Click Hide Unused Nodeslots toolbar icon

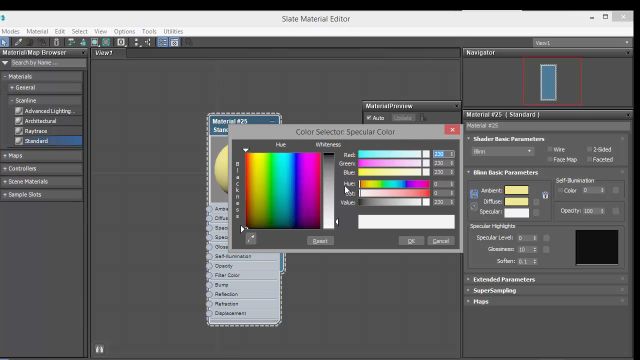tap(83, 42)
